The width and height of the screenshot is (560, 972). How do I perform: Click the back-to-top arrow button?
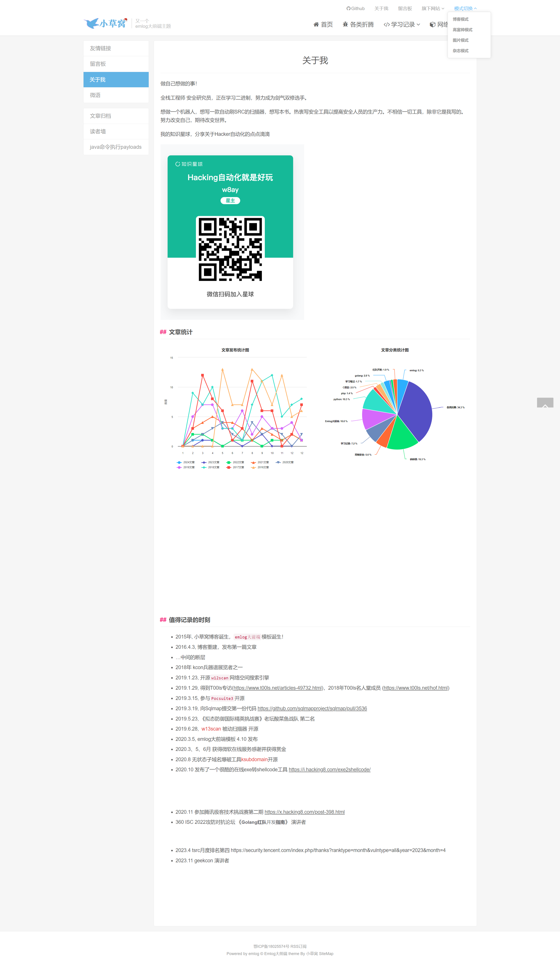545,402
